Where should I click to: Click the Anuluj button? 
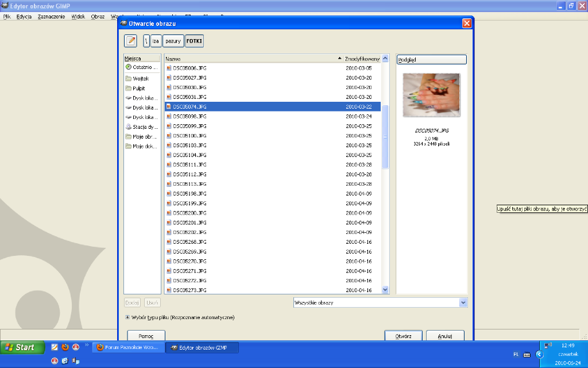point(445,336)
